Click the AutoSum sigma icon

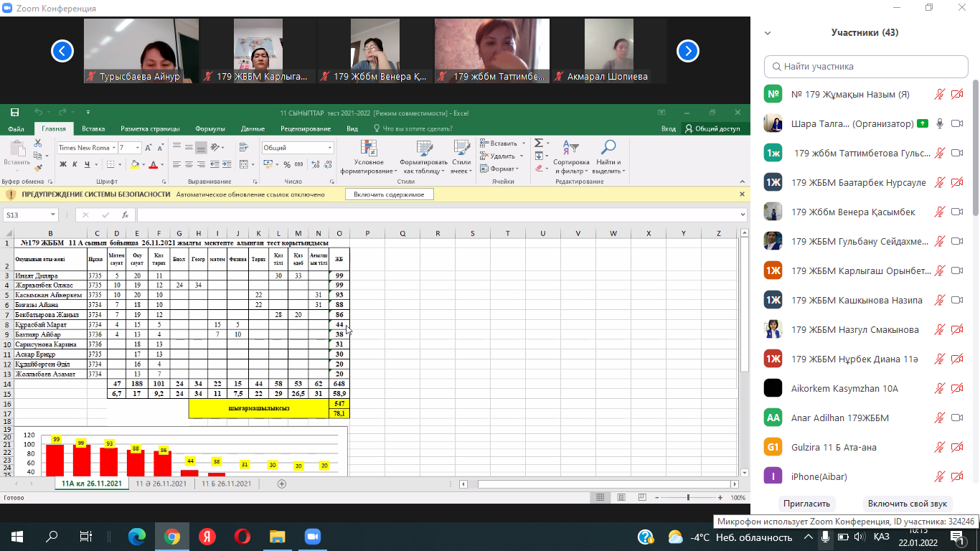(538, 143)
